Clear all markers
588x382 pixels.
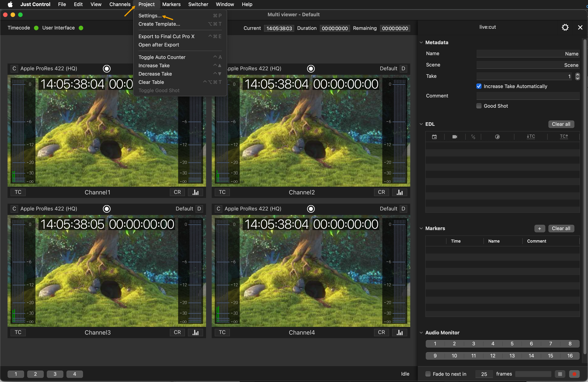(561, 229)
